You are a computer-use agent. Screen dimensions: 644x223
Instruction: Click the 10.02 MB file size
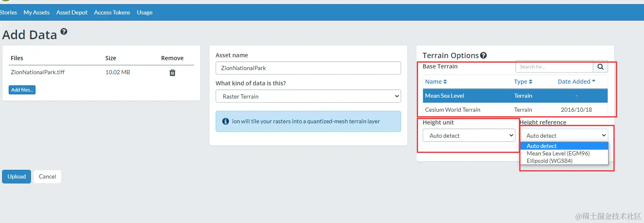[118, 72]
